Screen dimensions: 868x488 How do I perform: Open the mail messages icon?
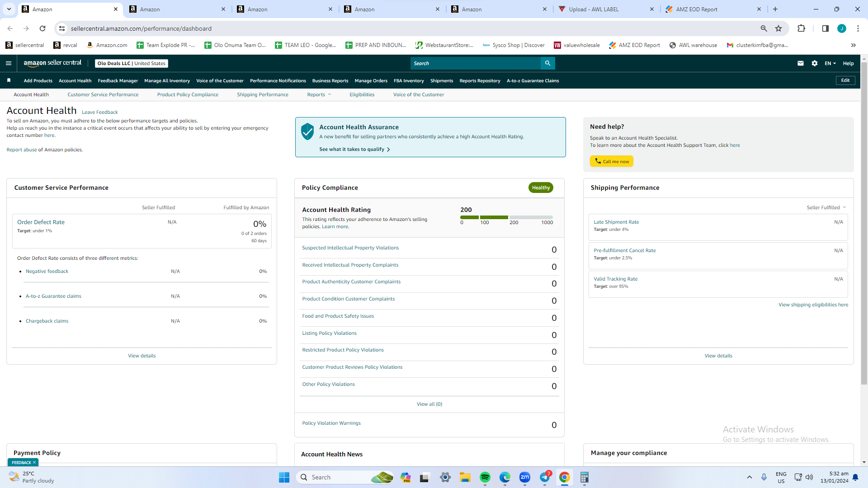801,63
